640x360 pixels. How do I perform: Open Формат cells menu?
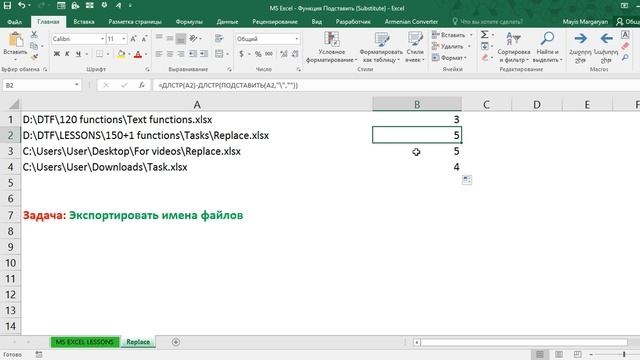tap(448, 58)
